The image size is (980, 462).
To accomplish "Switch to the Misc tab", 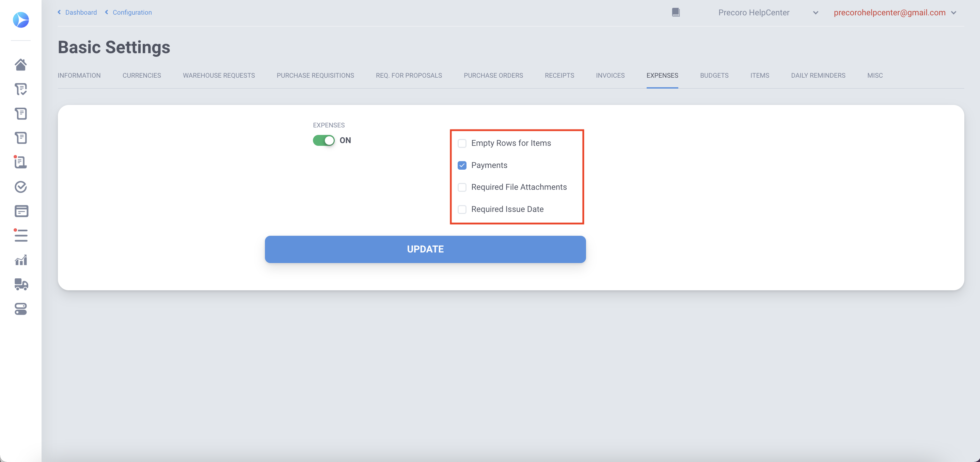I will click(x=875, y=75).
